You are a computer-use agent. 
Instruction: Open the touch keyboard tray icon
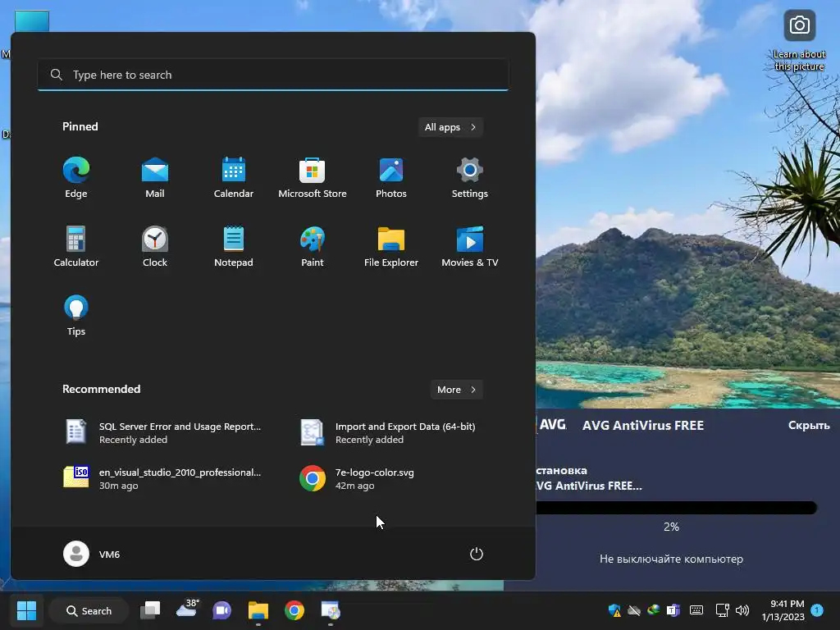point(696,610)
